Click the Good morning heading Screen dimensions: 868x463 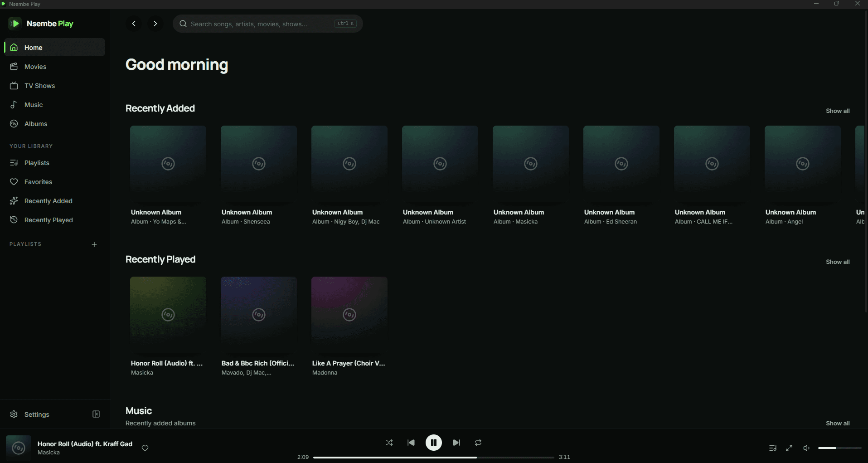[x=177, y=65]
